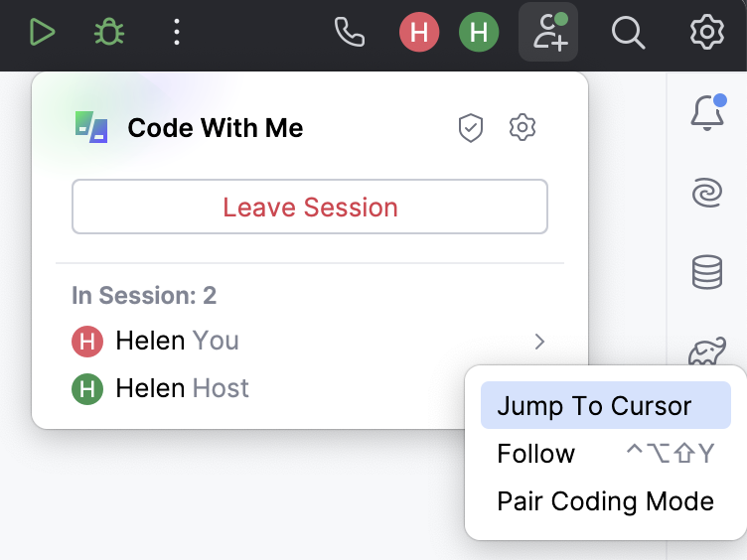Select Follow from the context menu
This screenshot has height=560, width=747.
tap(536, 454)
